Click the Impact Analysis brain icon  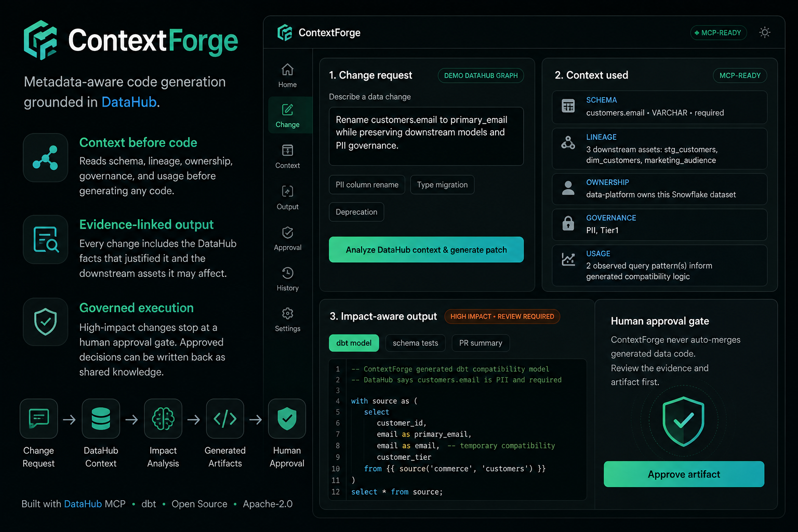(x=163, y=419)
